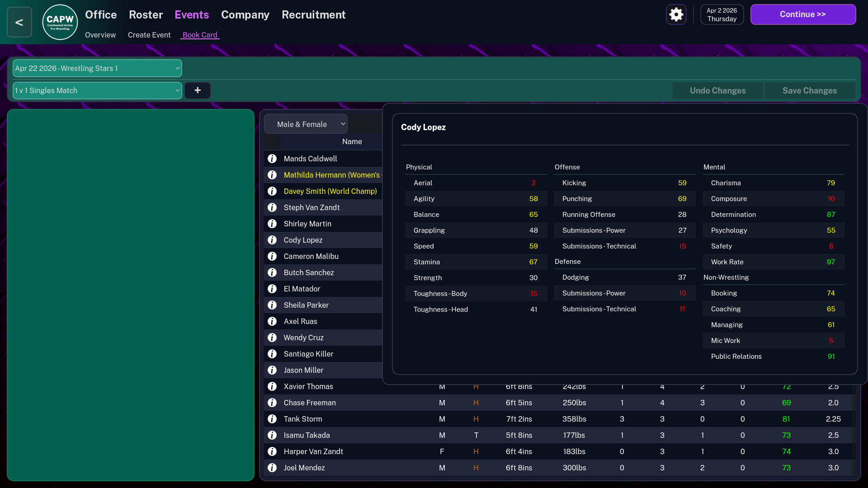The height and width of the screenshot is (488, 868).
Task: Show info popup for Cody Lopez
Action: (x=272, y=240)
